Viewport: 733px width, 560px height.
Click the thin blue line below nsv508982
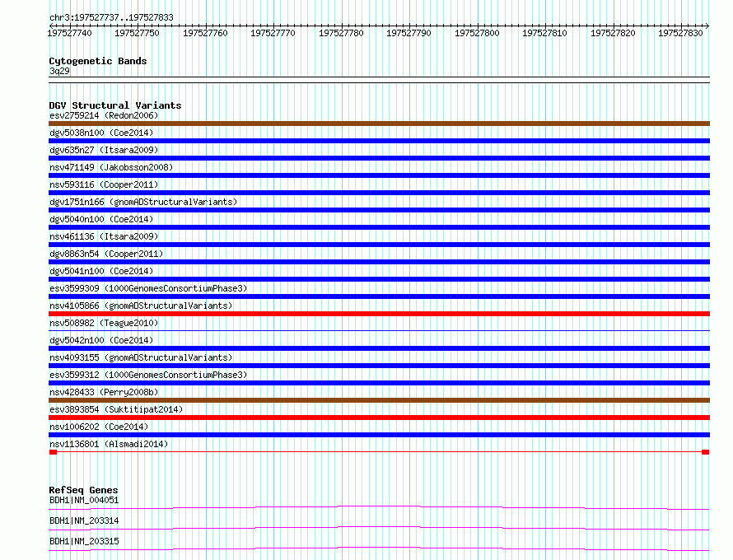pos(379,331)
